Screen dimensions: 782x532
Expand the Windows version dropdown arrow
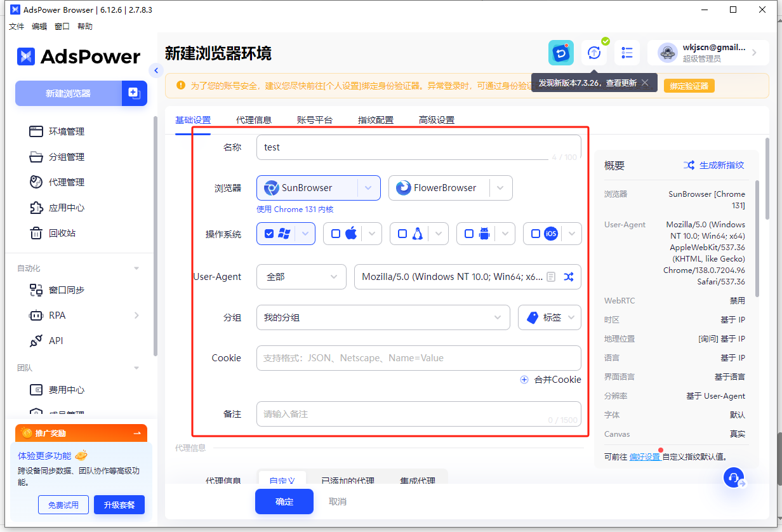[x=305, y=234]
